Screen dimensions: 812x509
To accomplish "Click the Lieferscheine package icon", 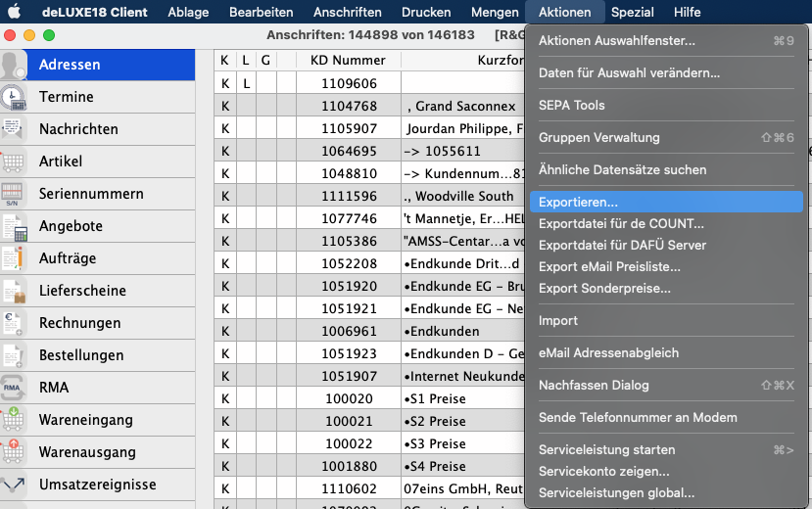I will click(x=14, y=291).
